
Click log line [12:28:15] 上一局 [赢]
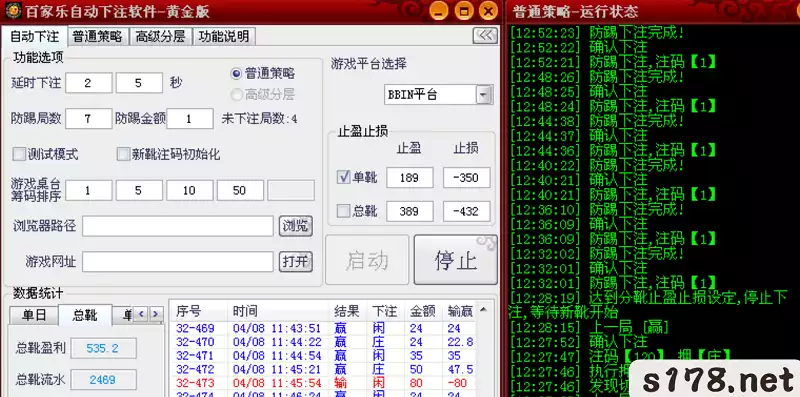(590, 328)
